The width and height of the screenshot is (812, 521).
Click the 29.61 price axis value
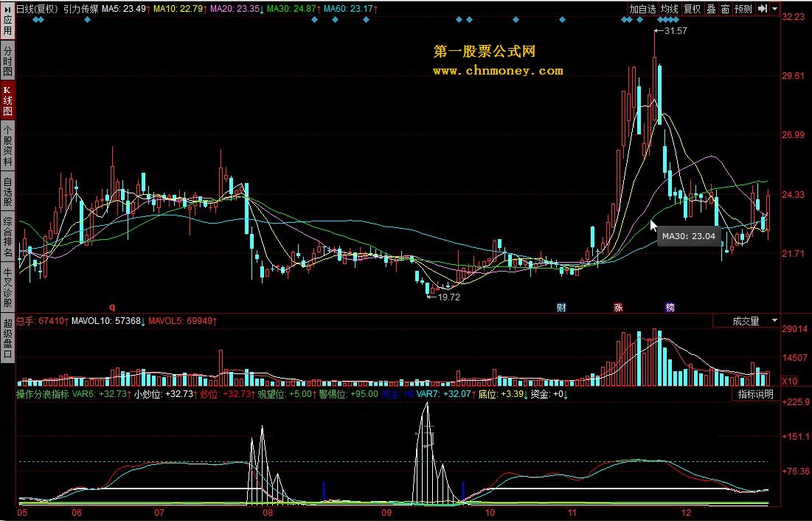pos(793,76)
